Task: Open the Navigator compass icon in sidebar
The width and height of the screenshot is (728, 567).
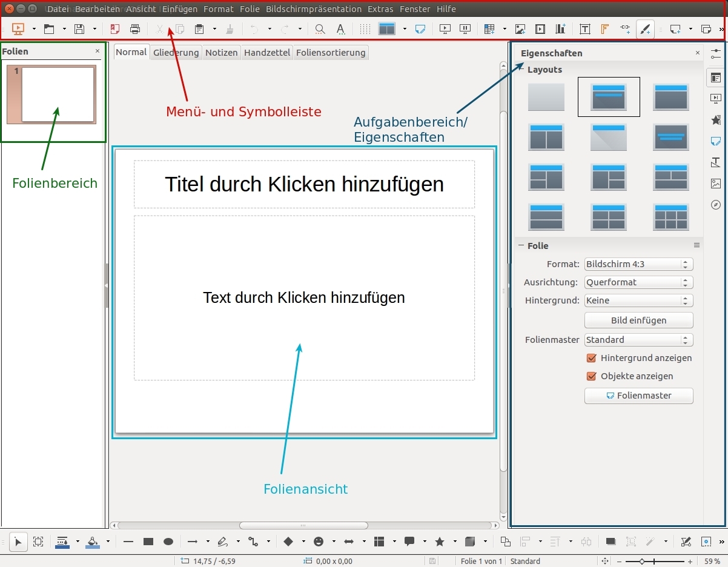Action: pyautogui.click(x=716, y=205)
